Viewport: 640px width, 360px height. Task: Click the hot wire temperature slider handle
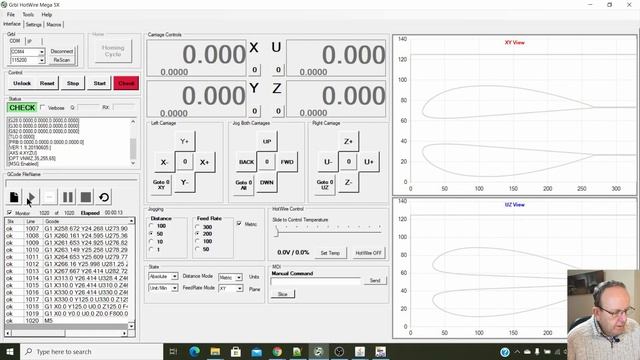coord(276,232)
